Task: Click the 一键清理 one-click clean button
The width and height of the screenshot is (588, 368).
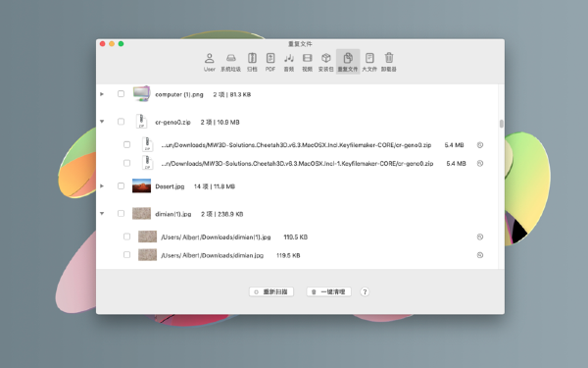Action: 329,291
